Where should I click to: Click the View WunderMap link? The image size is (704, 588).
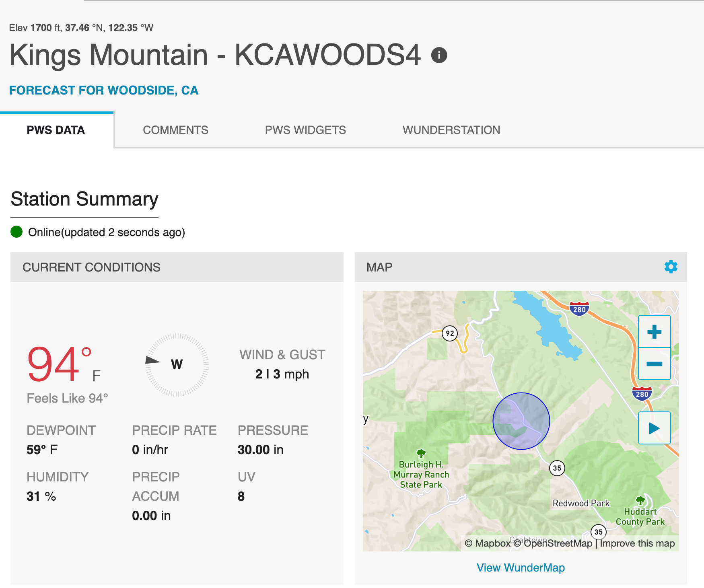(521, 567)
